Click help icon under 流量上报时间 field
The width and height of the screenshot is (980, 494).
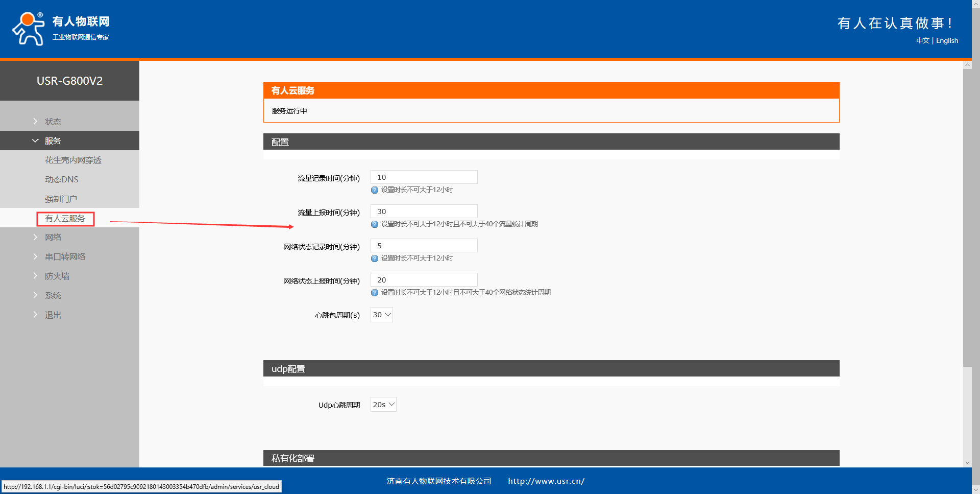(375, 224)
